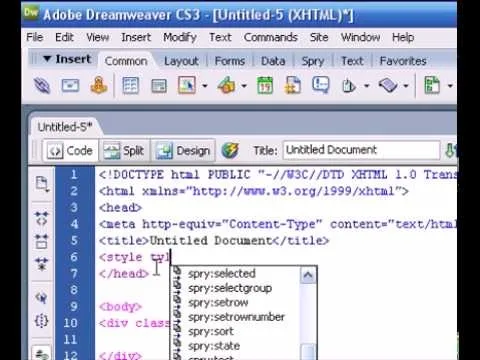This screenshot has width=480, height=360.
Task: Click the Images insert icon
Action: pyautogui.click(x=187, y=86)
